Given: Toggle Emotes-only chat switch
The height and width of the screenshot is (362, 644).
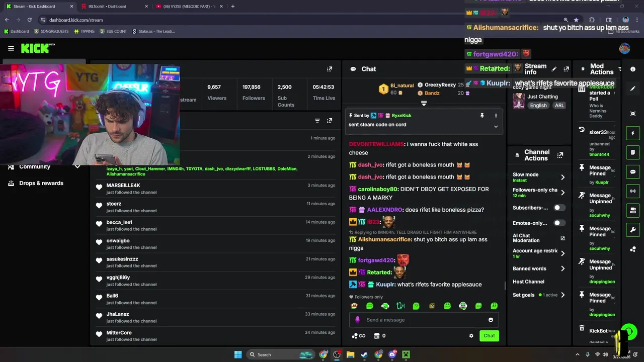Looking at the screenshot, I should (559, 223).
